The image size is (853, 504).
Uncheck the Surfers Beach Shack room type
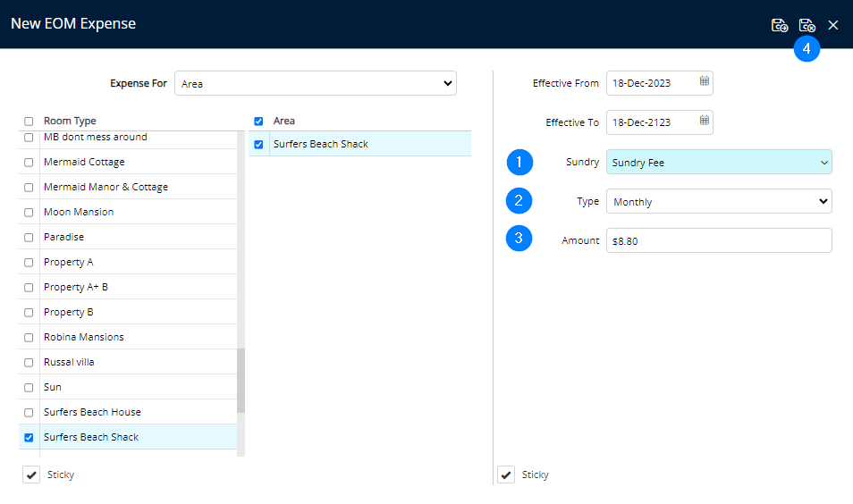[30, 438]
